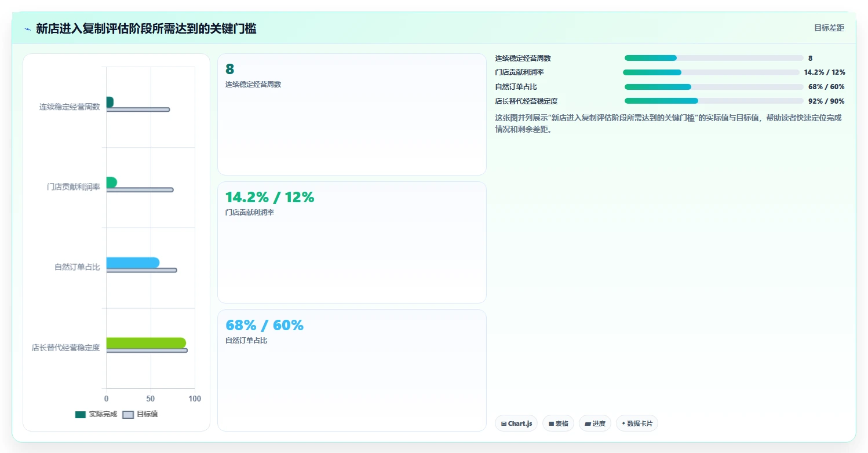Toggle 实际完成 legend swatch in chart
868x453 pixels.
[81, 414]
